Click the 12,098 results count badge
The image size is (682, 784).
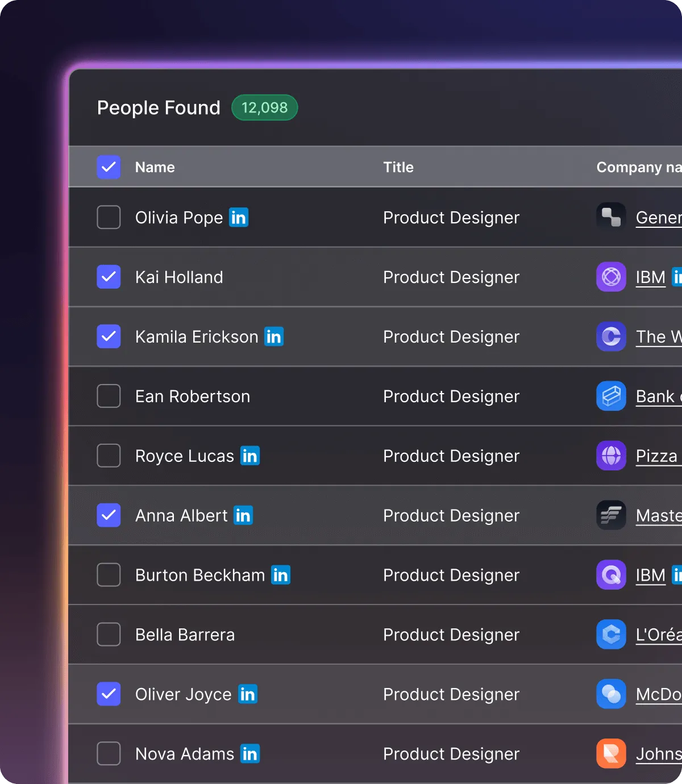(265, 107)
